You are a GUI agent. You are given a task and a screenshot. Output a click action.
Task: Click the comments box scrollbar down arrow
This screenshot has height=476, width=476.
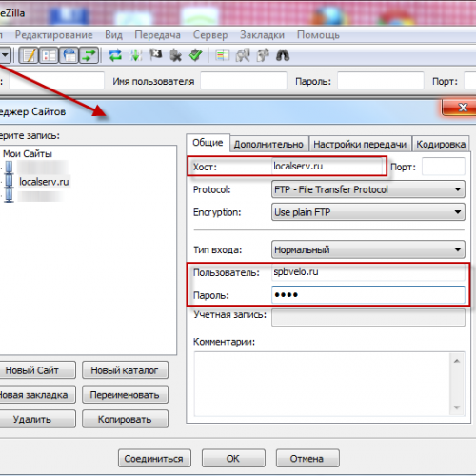tap(457, 407)
